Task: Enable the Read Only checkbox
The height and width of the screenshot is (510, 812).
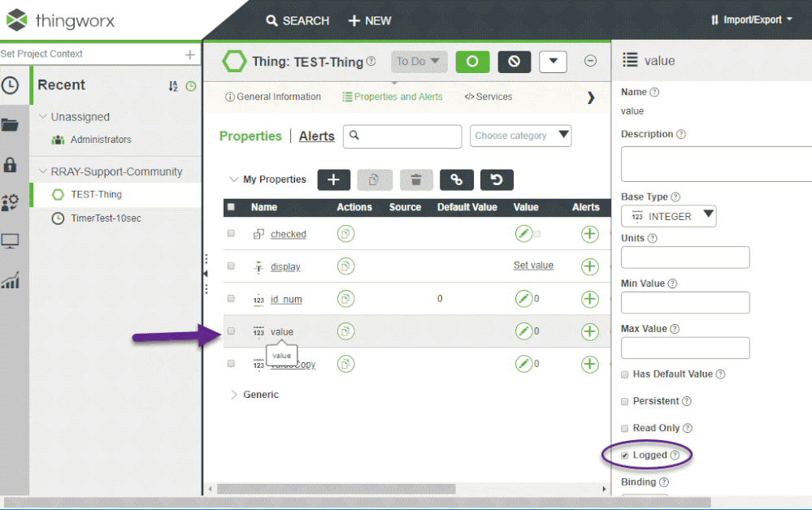Action: 624,428
